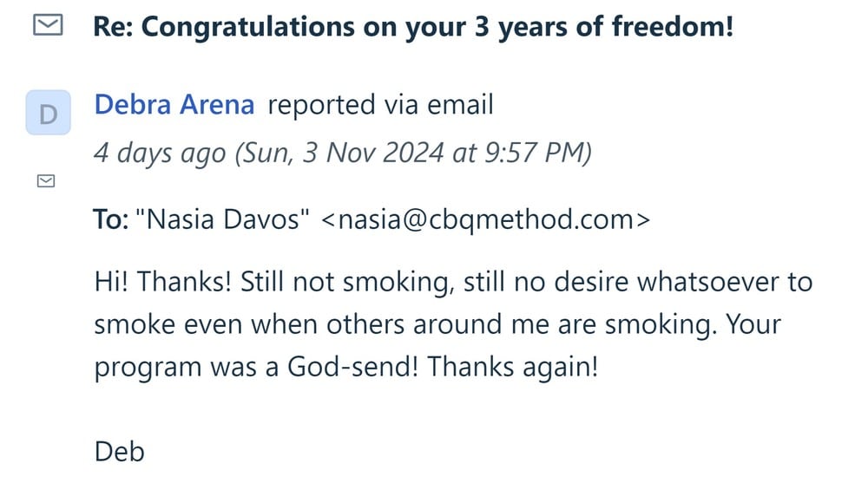Viewport: 868px width, 503px height.
Task: Click the email address nasia@cbqmethod.com
Action: tap(484, 219)
